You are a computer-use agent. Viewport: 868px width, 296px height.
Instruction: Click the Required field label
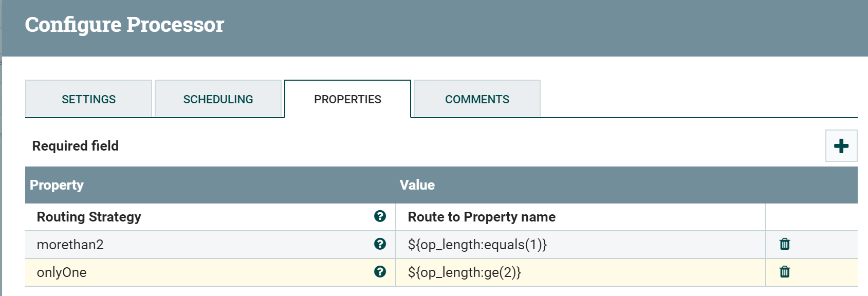pyautogui.click(x=75, y=146)
